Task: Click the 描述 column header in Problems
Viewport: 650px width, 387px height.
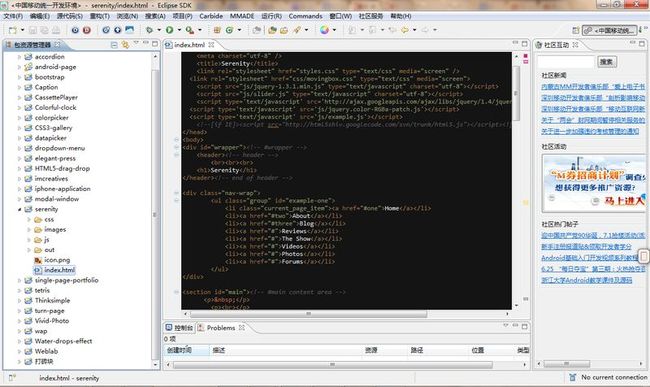Action: [x=218, y=350]
